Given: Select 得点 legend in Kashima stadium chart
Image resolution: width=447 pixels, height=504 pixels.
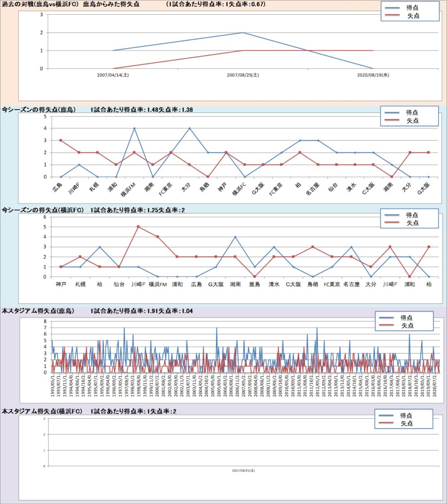Looking at the screenshot, I should 406,318.
